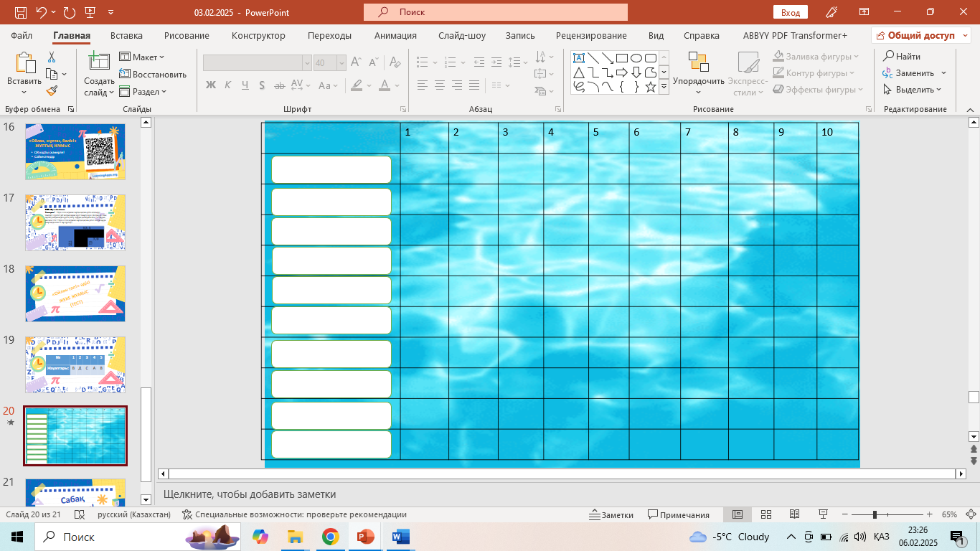This screenshot has width=980, height=551.
Task: Expand the Layout (Макет) dropdown
Action: click(x=142, y=57)
